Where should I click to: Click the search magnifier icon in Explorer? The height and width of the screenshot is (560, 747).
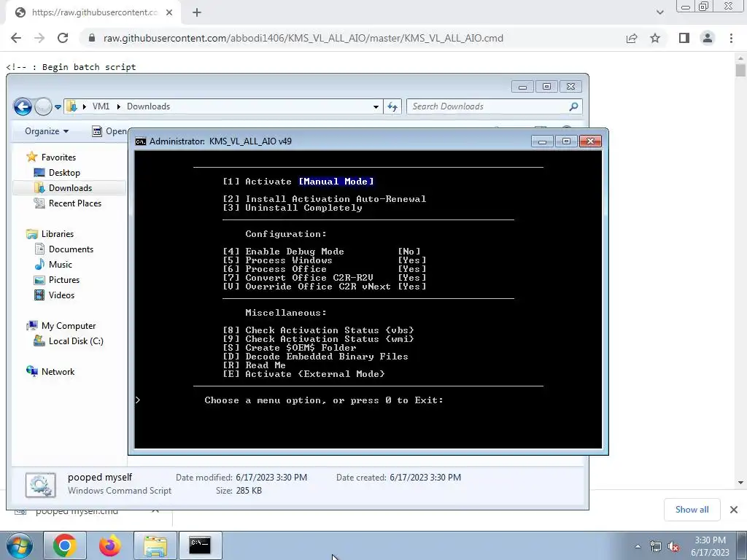coord(573,106)
